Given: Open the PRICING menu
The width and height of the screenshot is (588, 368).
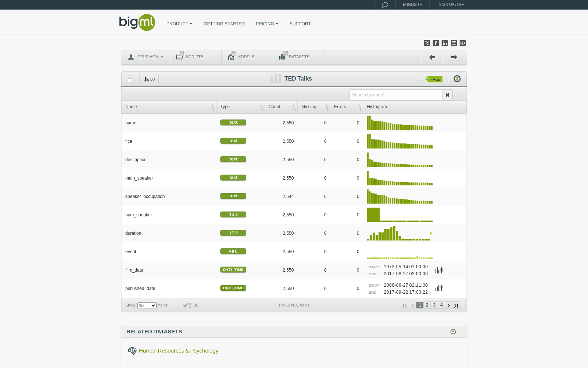Looking at the screenshot, I should pyautogui.click(x=267, y=24).
